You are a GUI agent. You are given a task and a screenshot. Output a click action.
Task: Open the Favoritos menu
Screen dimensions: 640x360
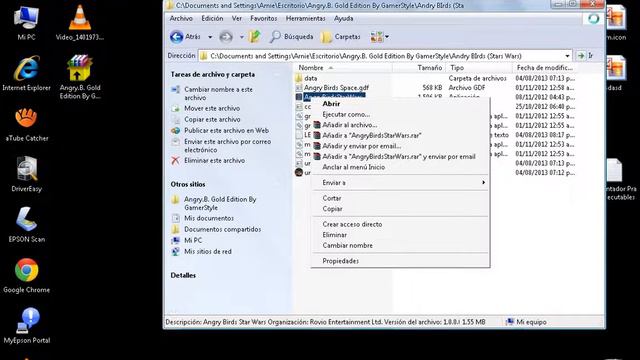coord(264,18)
